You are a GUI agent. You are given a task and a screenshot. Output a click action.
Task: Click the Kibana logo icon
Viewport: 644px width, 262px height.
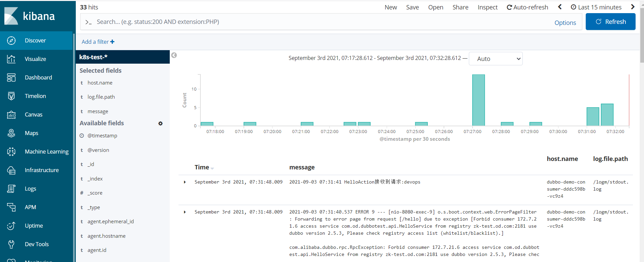[x=11, y=16]
